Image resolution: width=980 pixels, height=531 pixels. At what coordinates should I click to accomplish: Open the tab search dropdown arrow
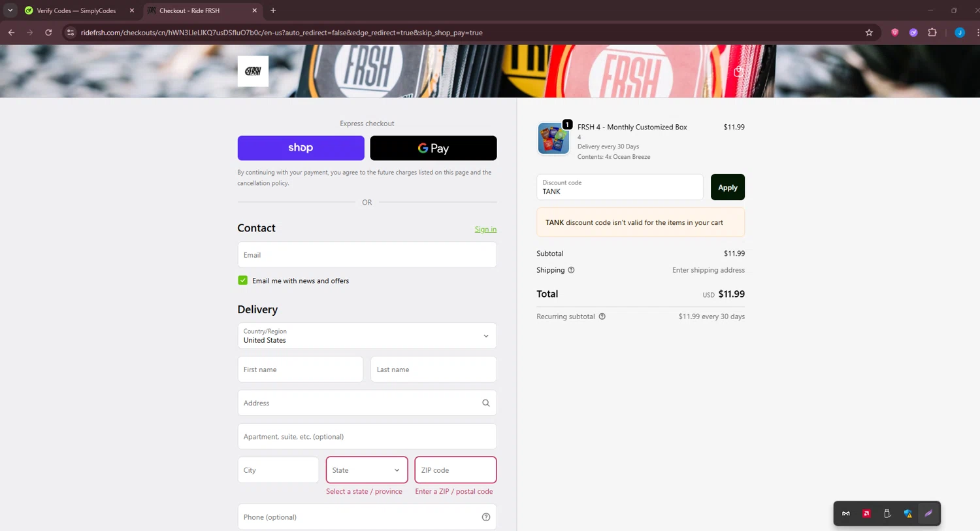pyautogui.click(x=10, y=10)
